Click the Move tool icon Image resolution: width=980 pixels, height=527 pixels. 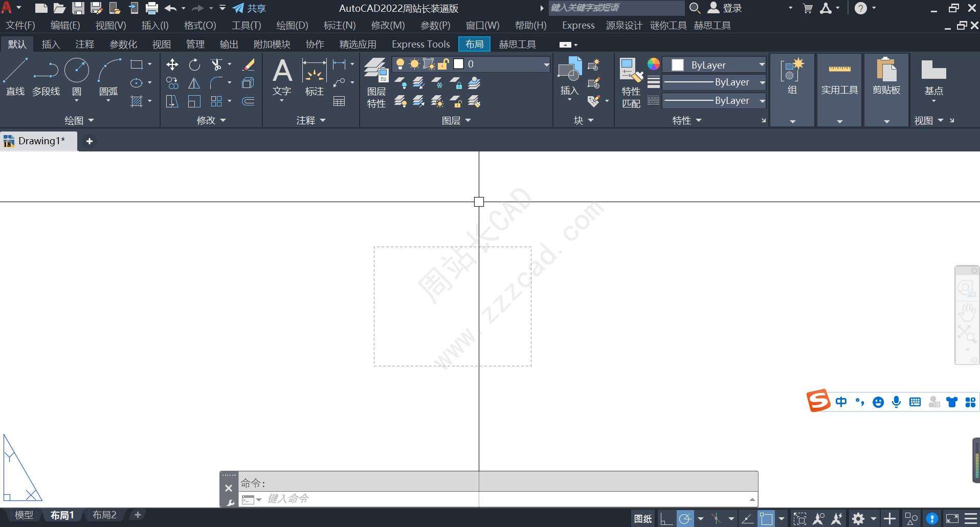tap(172, 64)
